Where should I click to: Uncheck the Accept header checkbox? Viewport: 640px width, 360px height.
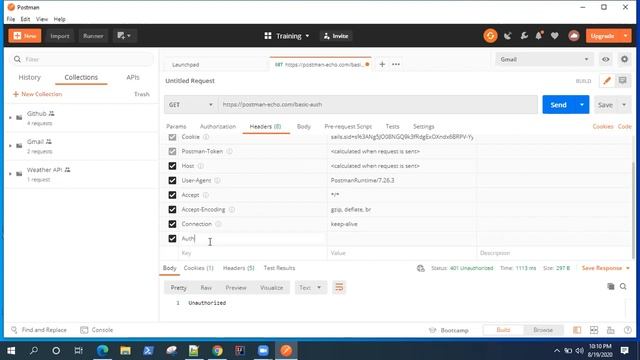(x=172, y=195)
